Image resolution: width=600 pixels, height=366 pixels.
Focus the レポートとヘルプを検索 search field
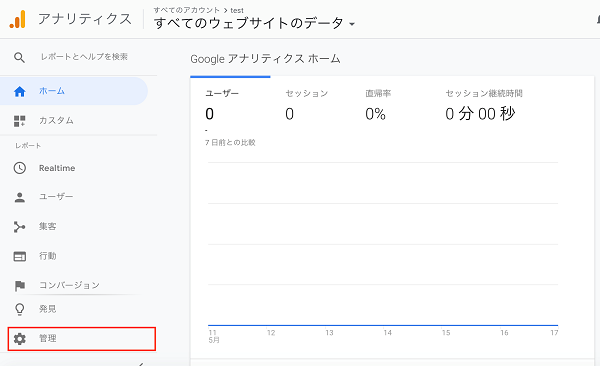tap(84, 57)
